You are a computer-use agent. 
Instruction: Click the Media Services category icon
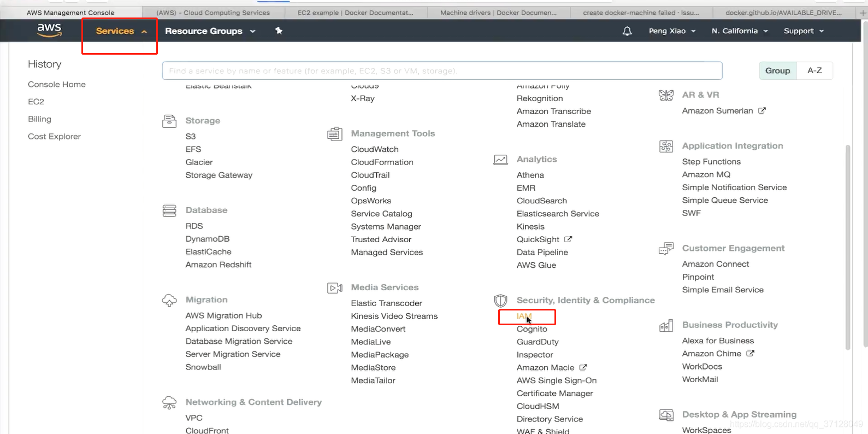tap(335, 288)
